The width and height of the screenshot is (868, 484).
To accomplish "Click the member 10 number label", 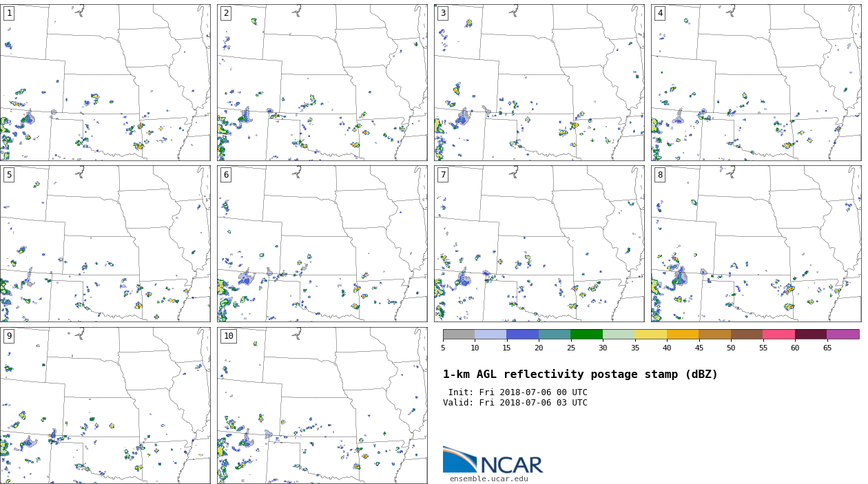I will pos(228,336).
